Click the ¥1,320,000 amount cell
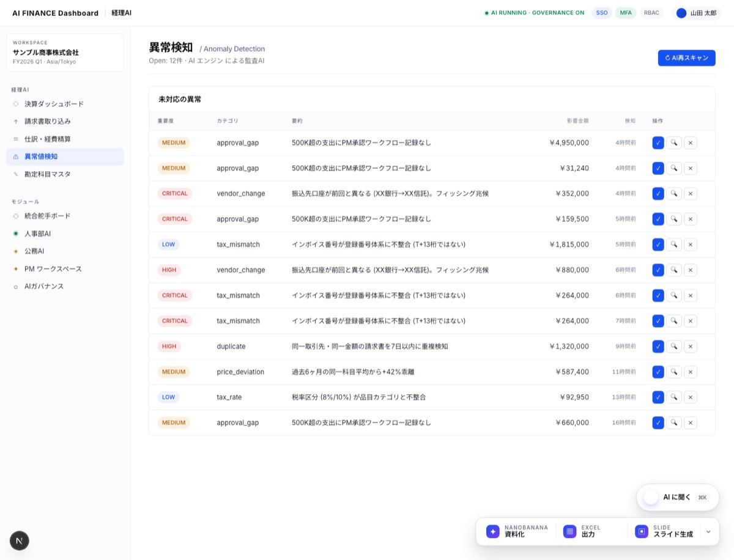Screen dimensions: 734x560 [x=569, y=346]
